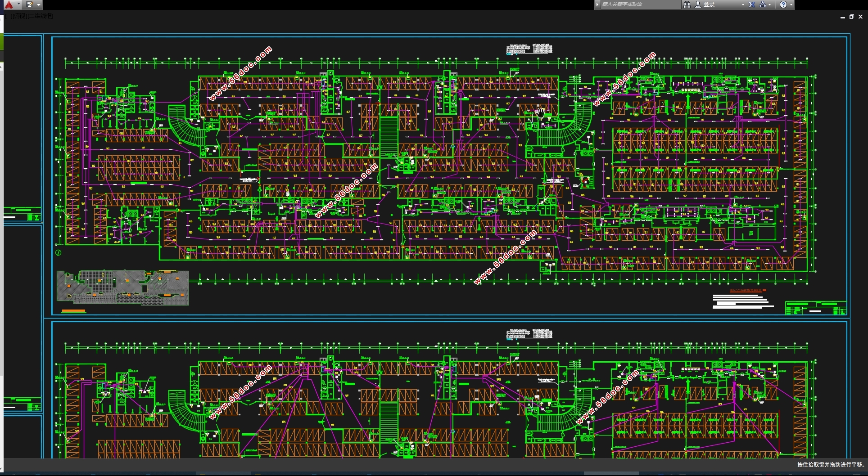Click the binoculars search icon
The height and width of the screenshot is (476, 868).
(x=687, y=4)
